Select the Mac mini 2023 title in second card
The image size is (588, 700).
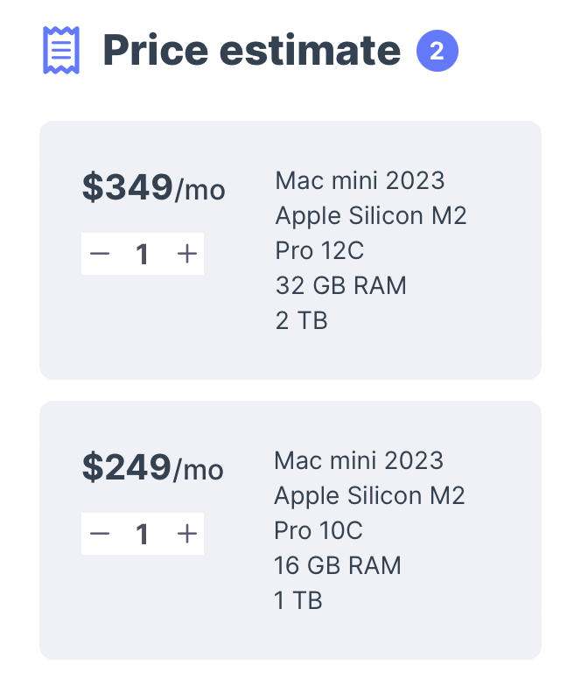359,460
